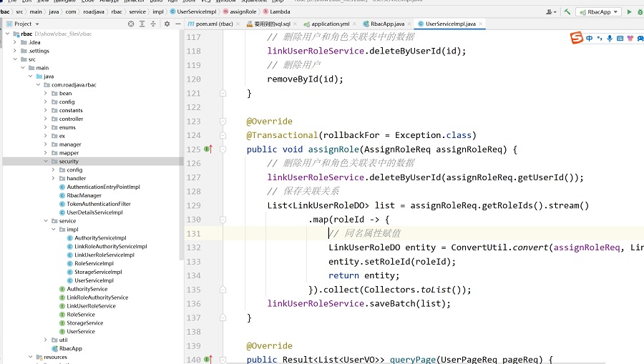Fold the assignRole method at line 125
The width and height of the screenshot is (644, 364).
point(223,149)
